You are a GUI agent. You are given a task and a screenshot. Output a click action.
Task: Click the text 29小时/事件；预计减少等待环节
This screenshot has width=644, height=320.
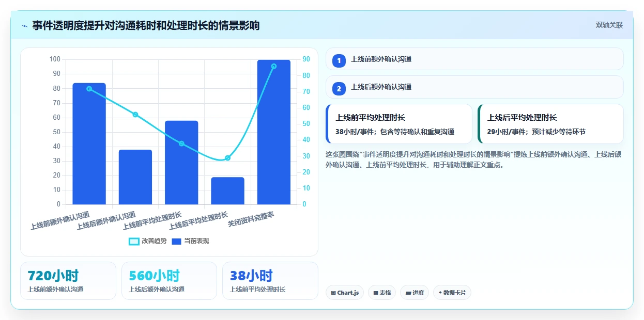[536, 132]
